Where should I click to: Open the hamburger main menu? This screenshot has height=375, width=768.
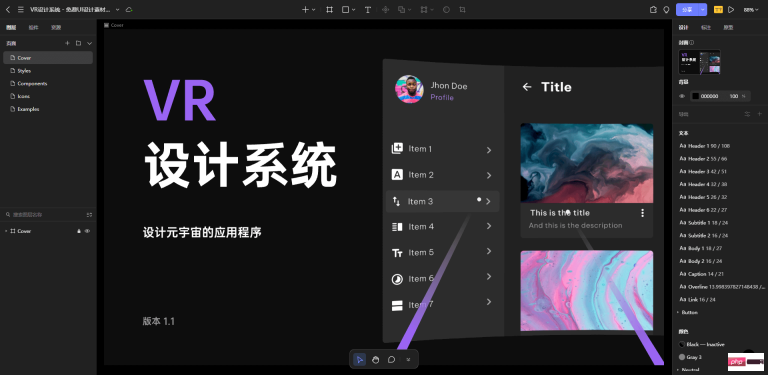click(x=21, y=9)
